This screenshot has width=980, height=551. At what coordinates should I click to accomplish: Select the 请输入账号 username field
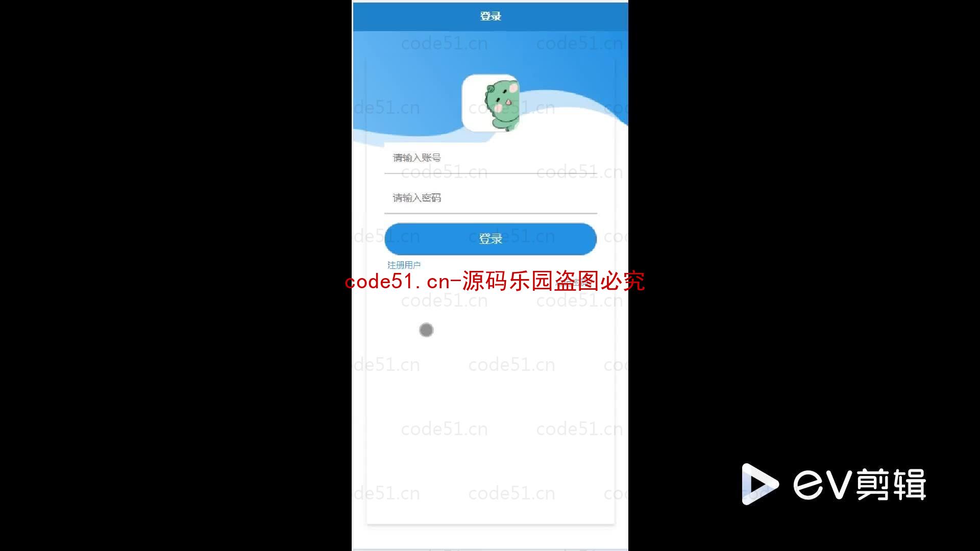(490, 158)
